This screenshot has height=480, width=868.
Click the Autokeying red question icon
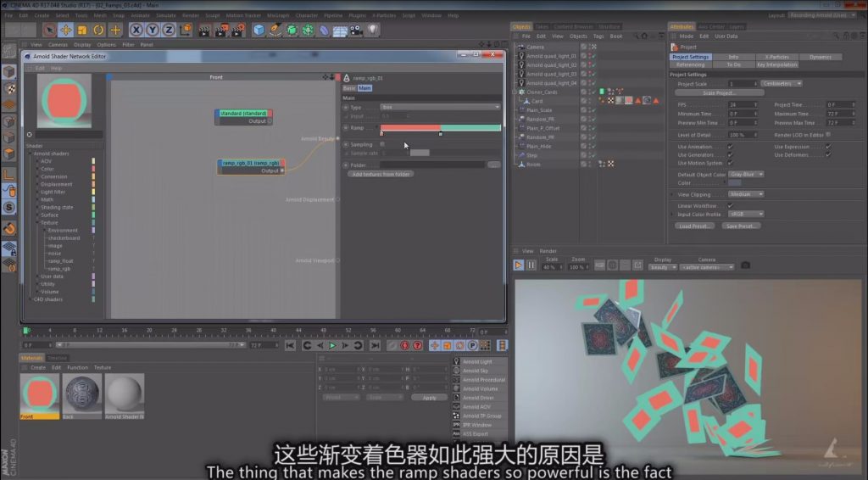tap(417, 345)
